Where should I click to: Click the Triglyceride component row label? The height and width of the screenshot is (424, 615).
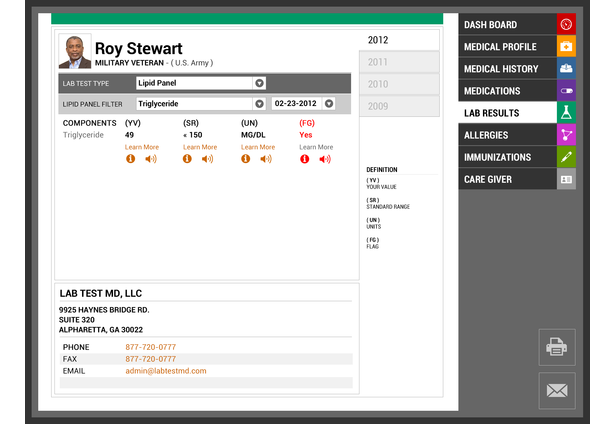[83, 135]
